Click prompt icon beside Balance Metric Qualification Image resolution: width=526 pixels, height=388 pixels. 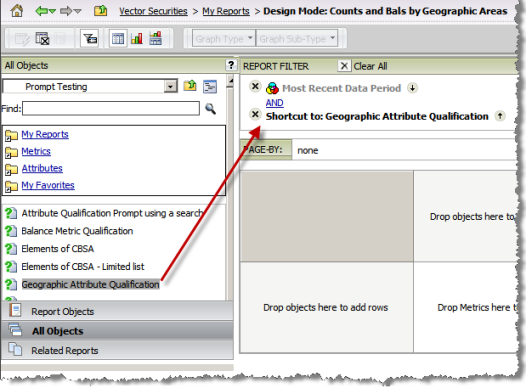(10, 231)
